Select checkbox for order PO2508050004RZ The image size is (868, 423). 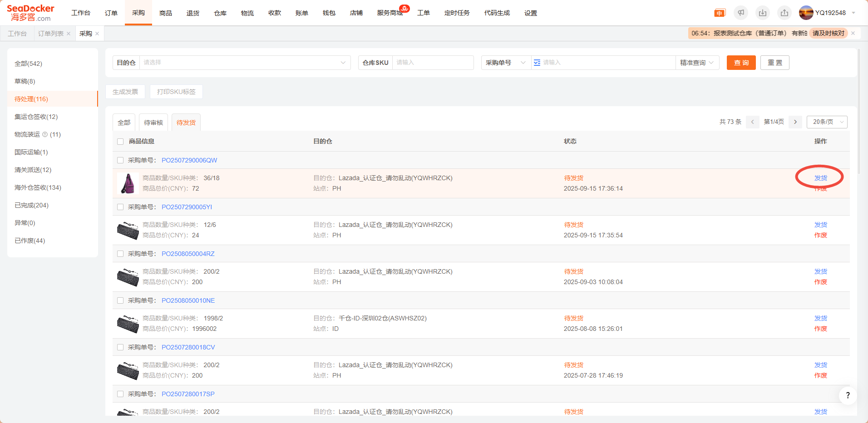120,254
